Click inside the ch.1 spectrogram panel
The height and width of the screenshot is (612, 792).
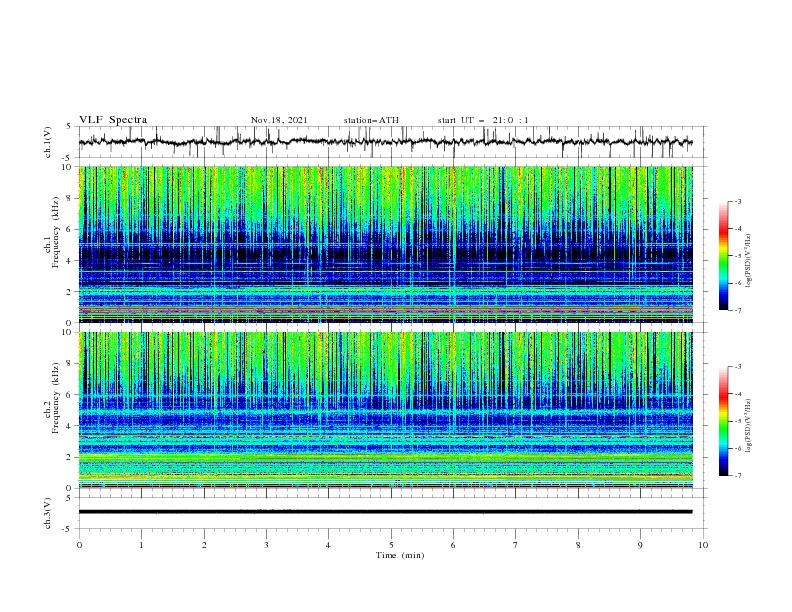click(x=385, y=244)
